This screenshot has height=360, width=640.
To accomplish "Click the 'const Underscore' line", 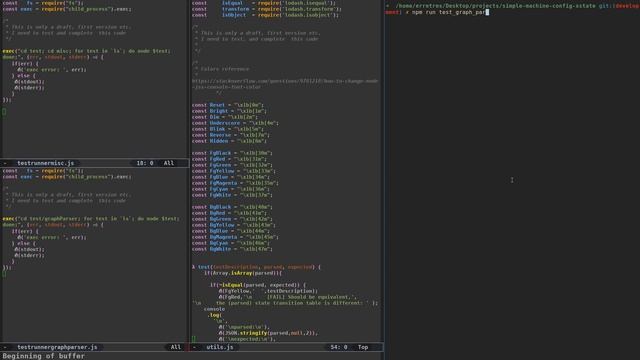I will (235, 123).
